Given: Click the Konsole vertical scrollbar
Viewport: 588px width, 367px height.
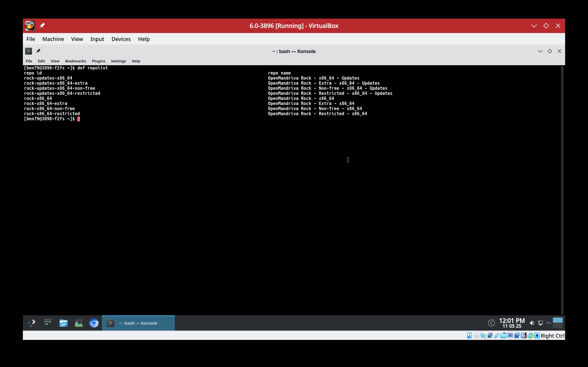Looking at the screenshot, I should pos(562,190).
